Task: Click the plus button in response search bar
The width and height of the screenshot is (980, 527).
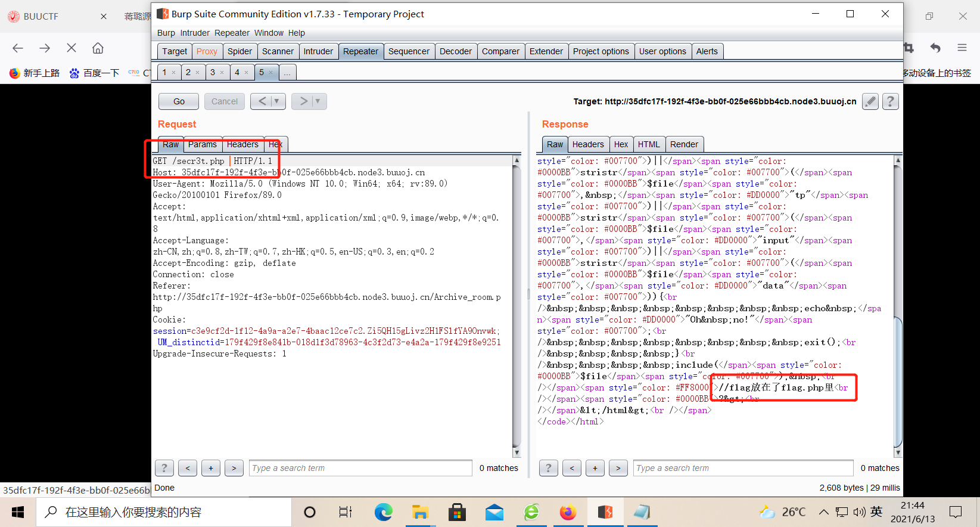Action: pos(595,468)
